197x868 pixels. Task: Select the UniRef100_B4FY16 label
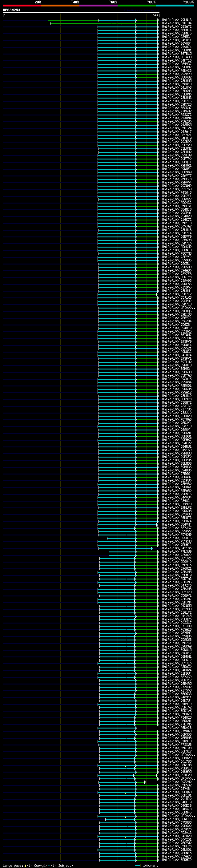(x=177, y=61)
